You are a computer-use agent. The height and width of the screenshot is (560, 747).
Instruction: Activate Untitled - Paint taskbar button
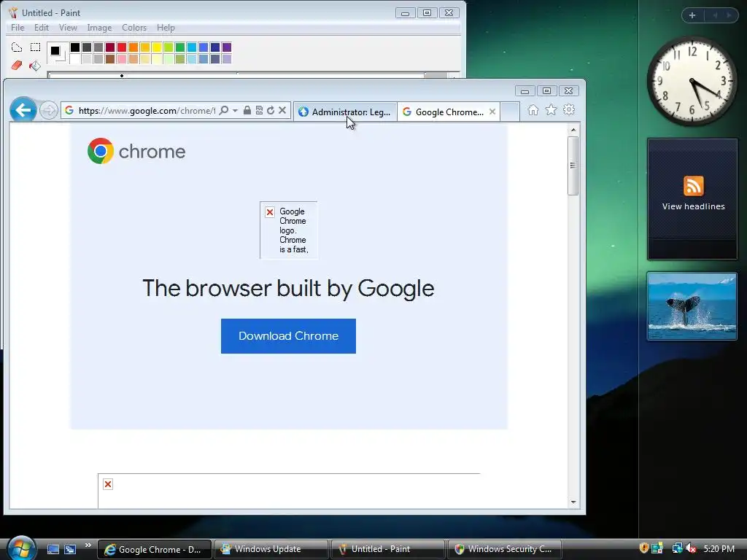pos(388,549)
